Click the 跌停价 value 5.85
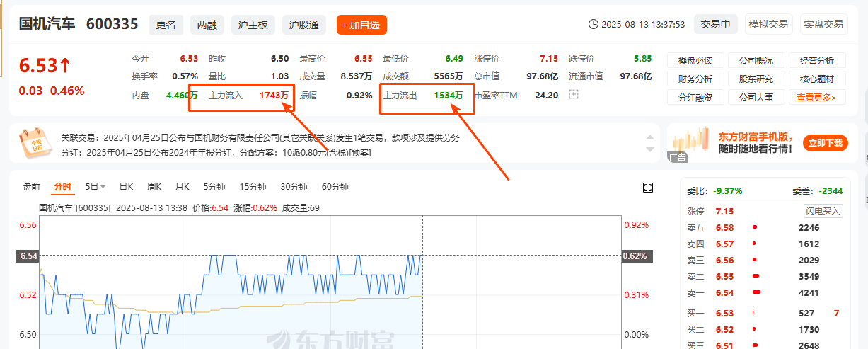Image resolution: width=868 pixels, height=349 pixels. click(642, 59)
